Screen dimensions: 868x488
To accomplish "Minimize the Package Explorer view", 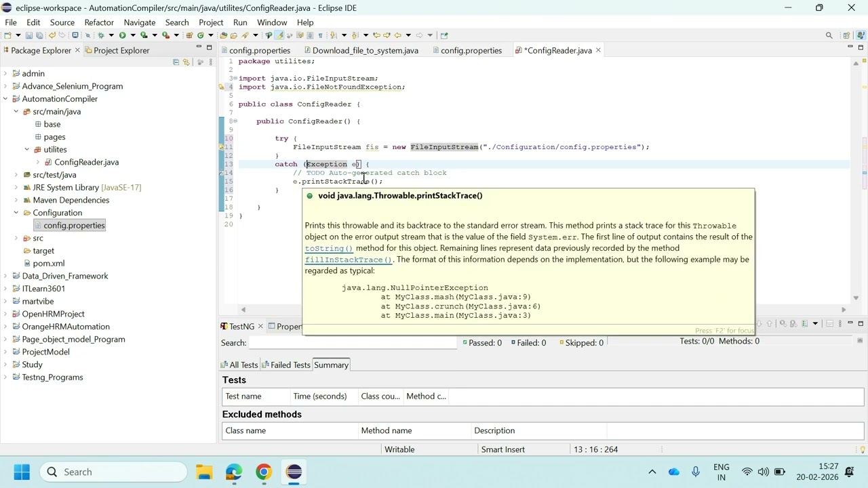I will click(x=199, y=47).
